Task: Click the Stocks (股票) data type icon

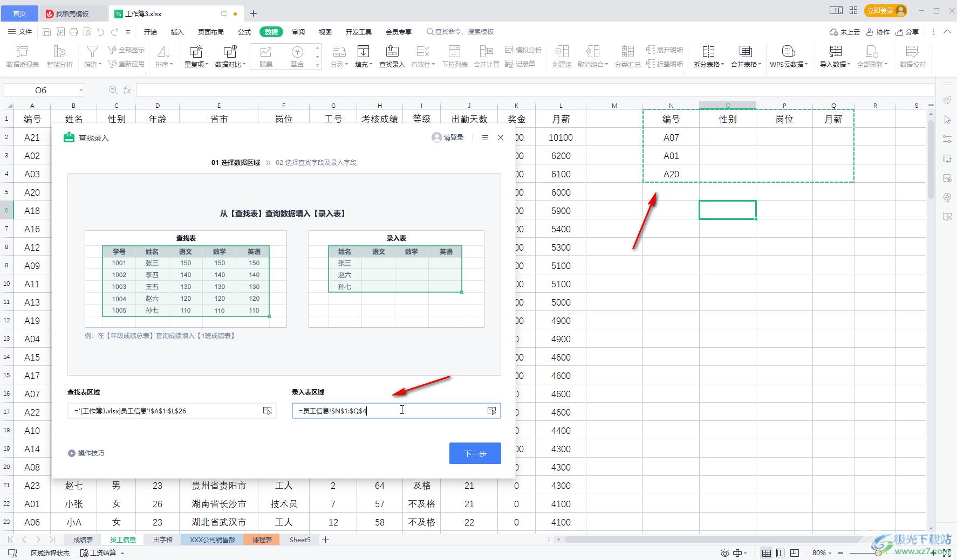Action: [266, 57]
